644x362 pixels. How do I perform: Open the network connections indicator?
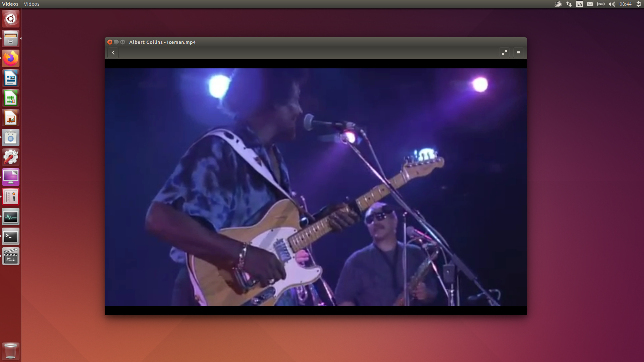point(569,4)
